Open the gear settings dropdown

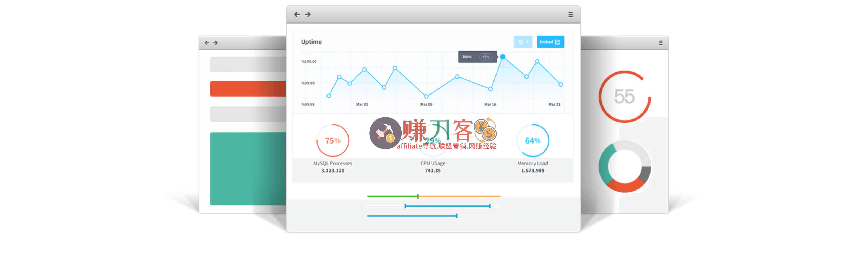(x=523, y=42)
